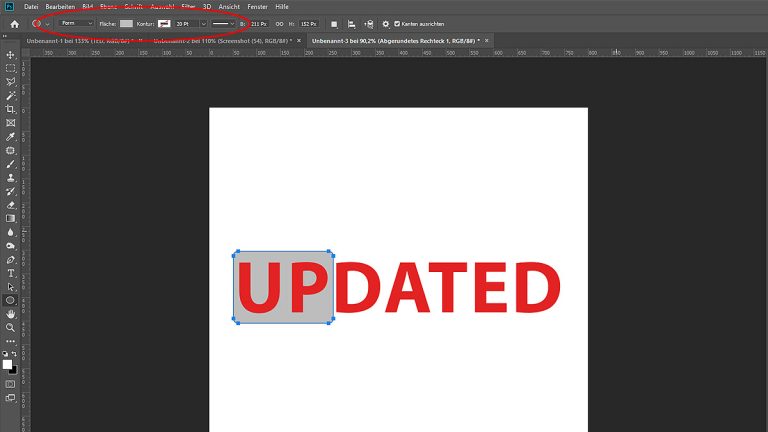The width and height of the screenshot is (768, 432).
Task: Select the Sponge/Dodge tool
Action: click(x=10, y=246)
